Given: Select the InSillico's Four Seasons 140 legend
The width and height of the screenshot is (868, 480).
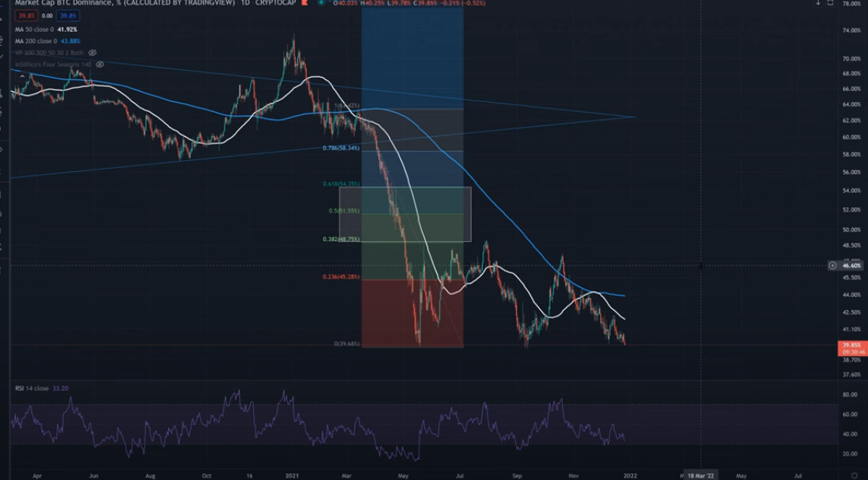Looking at the screenshot, I should 53,65.
